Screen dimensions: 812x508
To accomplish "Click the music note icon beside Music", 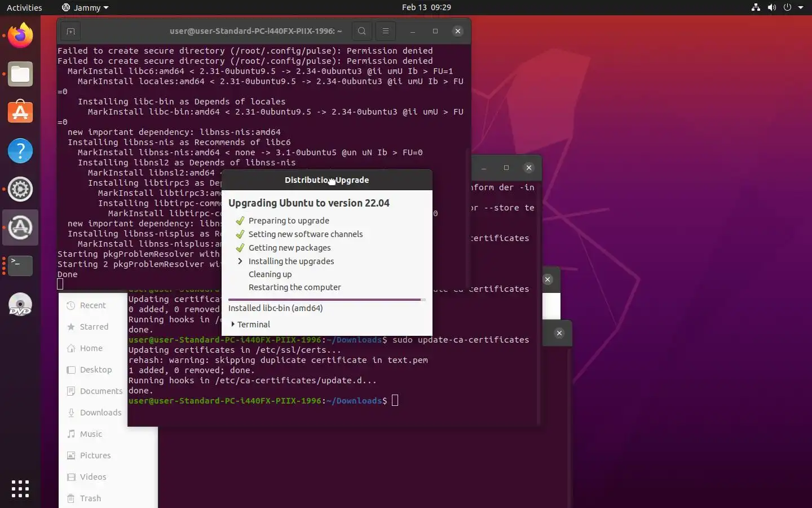I will pos(71,434).
